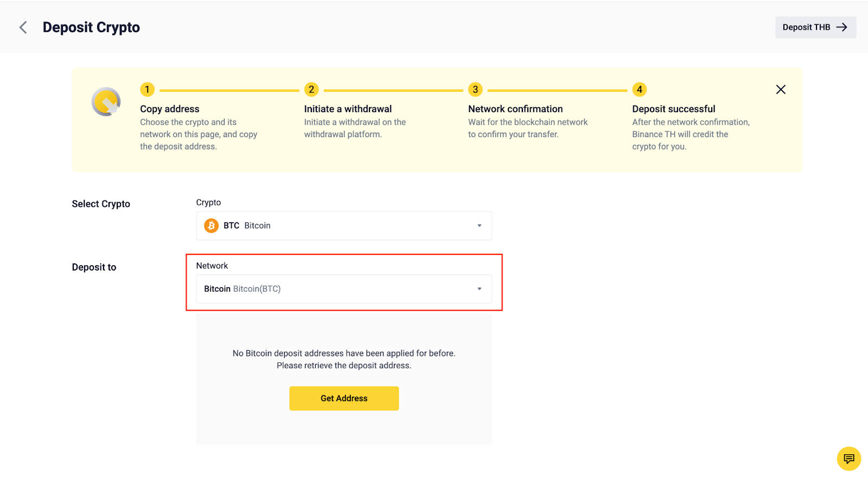Image resolution: width=868 pixels, height=483 pixels.
Task: Expand the caret arrow in the BTC dropdown
Action: (479, 226)
